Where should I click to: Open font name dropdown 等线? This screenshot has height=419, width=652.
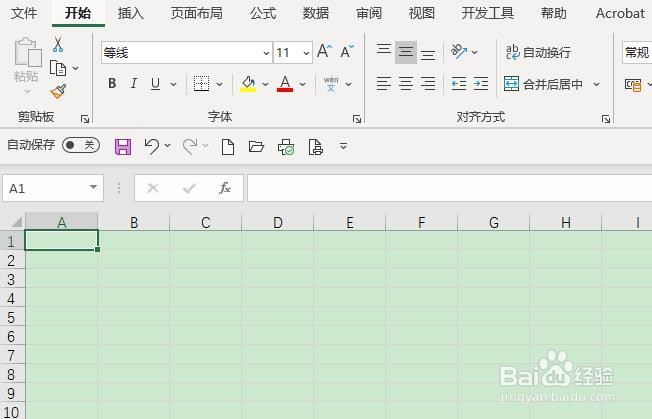pos(267,53)
